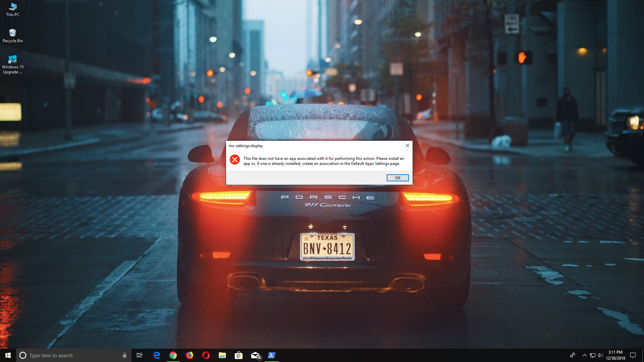Open the Windows Start menu
Image resolution: width=644 pixels, height=362 pixels.
pos(8,355)
